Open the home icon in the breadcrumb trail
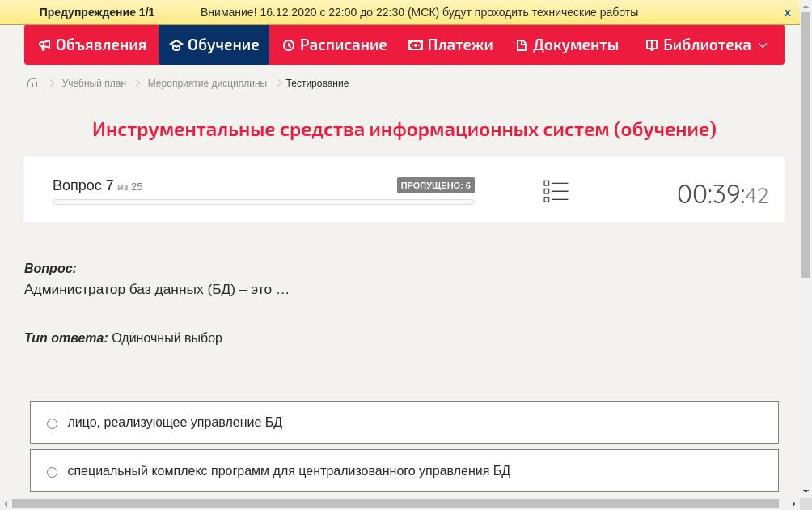 point(32,83)
